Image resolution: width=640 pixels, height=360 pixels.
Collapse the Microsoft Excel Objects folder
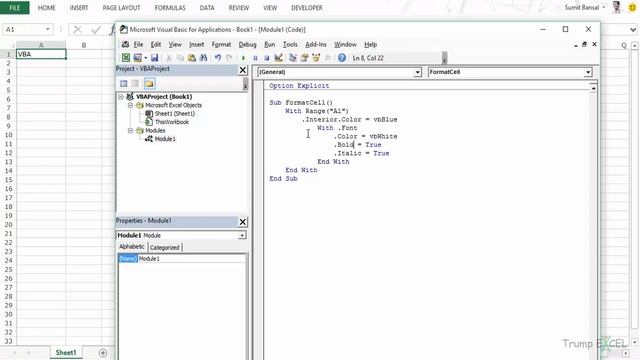pos(130,105)
